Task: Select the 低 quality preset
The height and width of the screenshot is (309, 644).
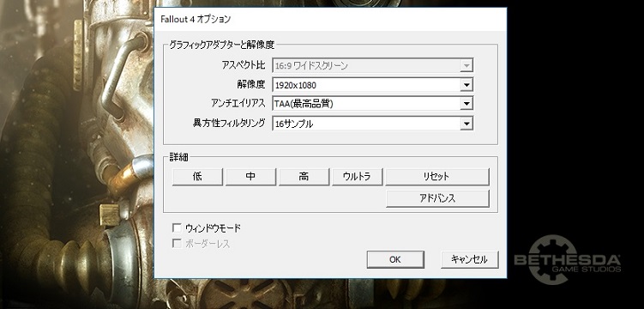Action: (197, 177)
